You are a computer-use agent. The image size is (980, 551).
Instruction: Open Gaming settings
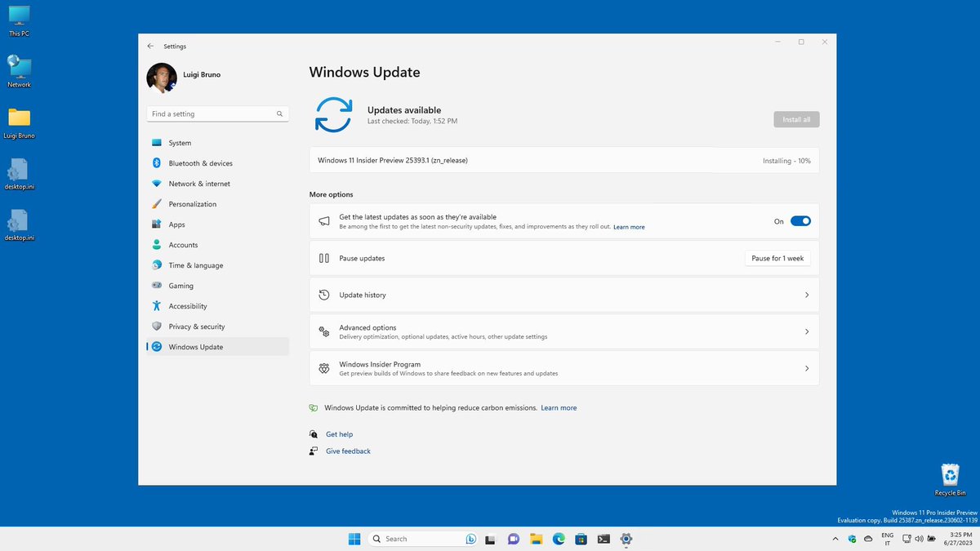(217, 286)
